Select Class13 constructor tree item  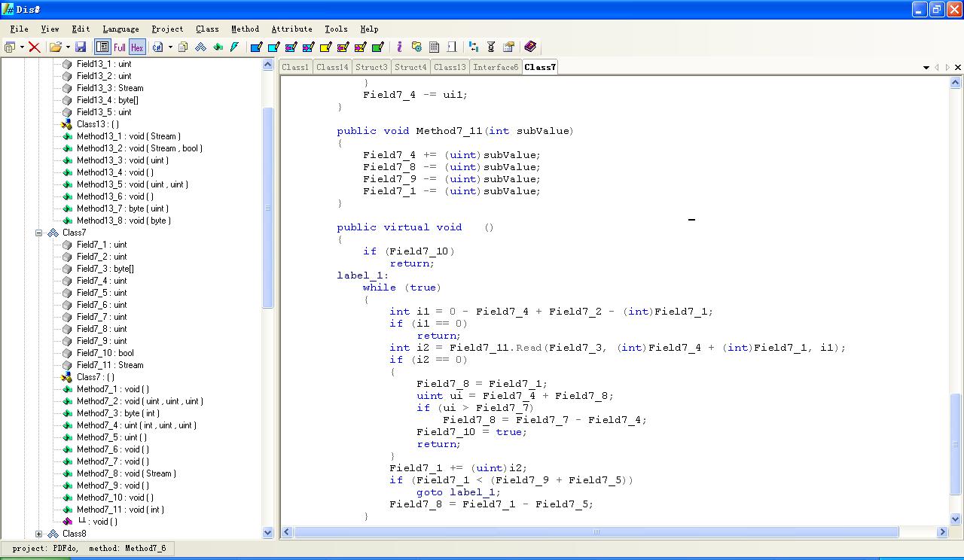click(97, 124)
